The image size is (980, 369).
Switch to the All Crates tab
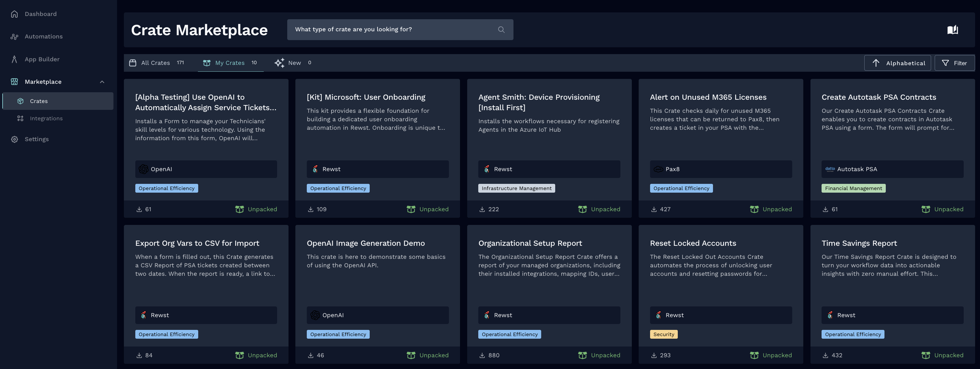pyautogui.click(x=155, y=63)
